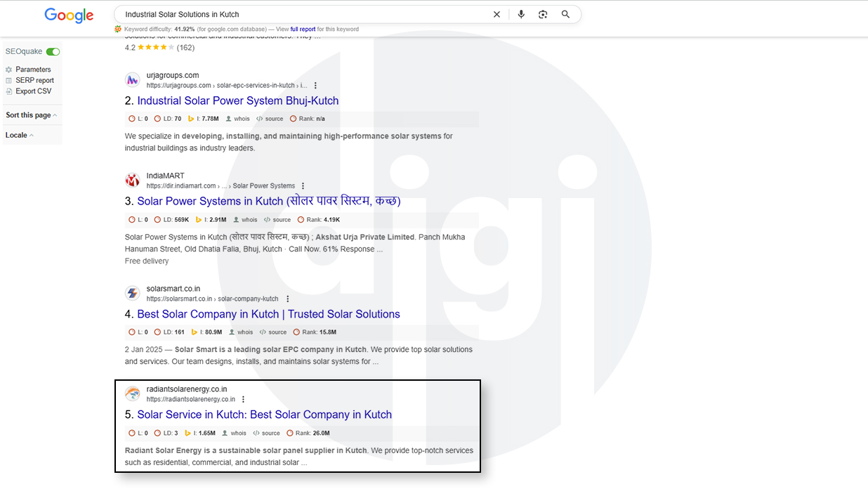
Task: Click the Google logo
Action: coord(69,15)
